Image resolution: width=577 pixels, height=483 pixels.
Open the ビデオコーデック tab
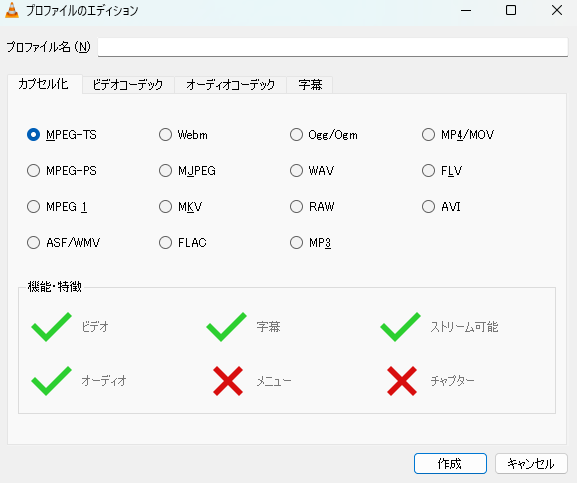pos(128,85)
